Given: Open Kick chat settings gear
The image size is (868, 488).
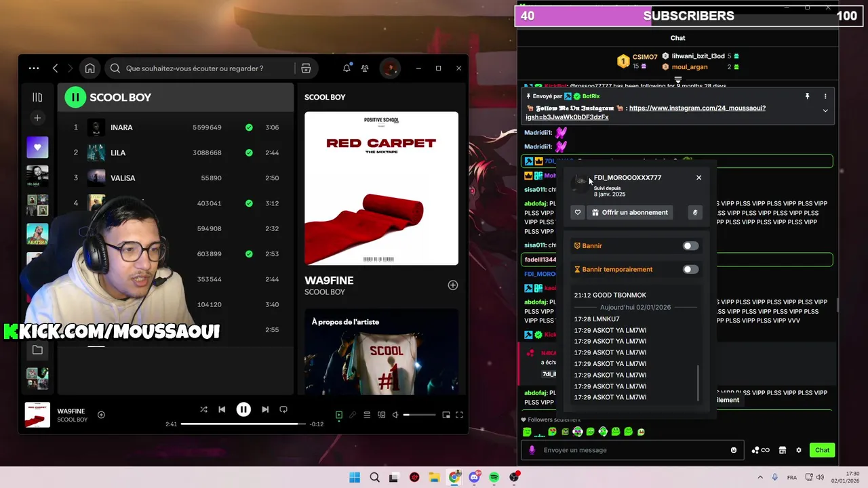Looking at the screenshot, I should point(799,450).
